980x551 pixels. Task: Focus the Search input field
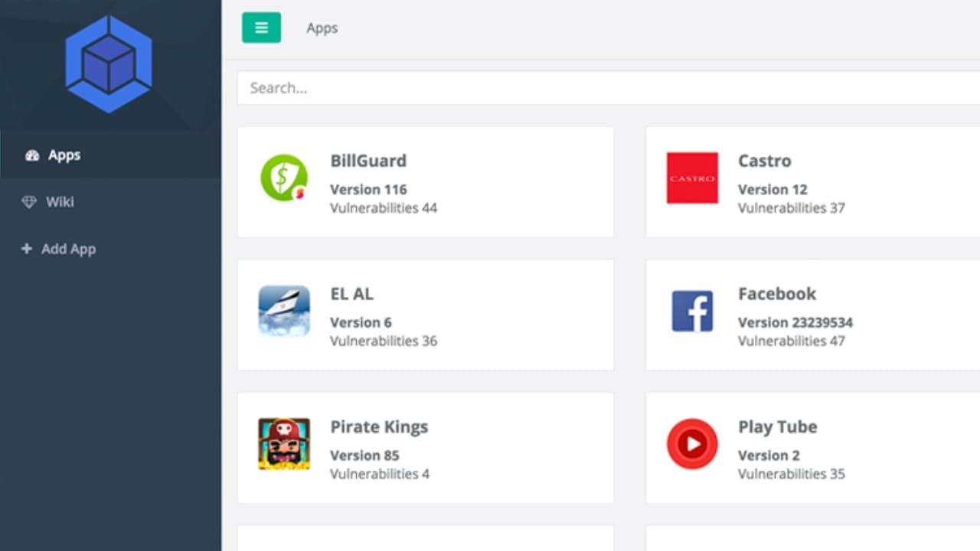(609, 88)
